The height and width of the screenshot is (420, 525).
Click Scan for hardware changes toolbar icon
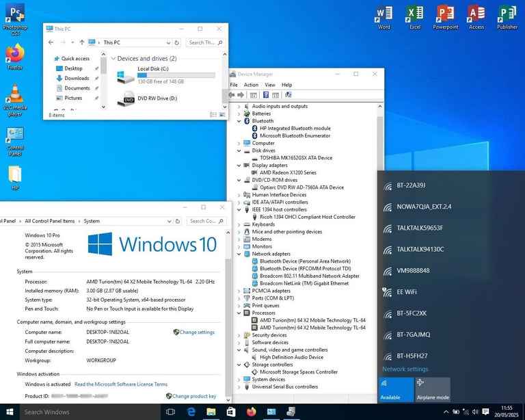(x=288, y=95)
